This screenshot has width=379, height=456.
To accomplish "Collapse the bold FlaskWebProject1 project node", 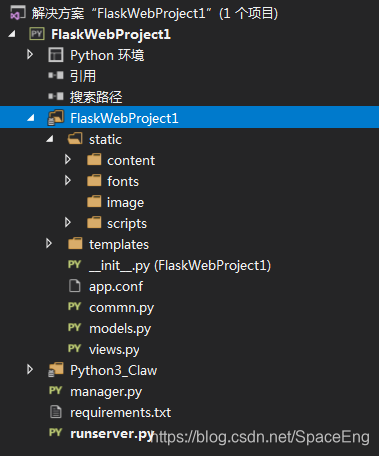I will click(x=12, y=34).
